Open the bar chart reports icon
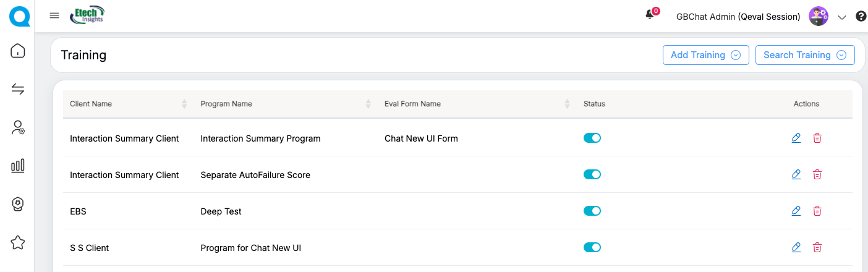 pyautogui.click(x=18, y=165)
